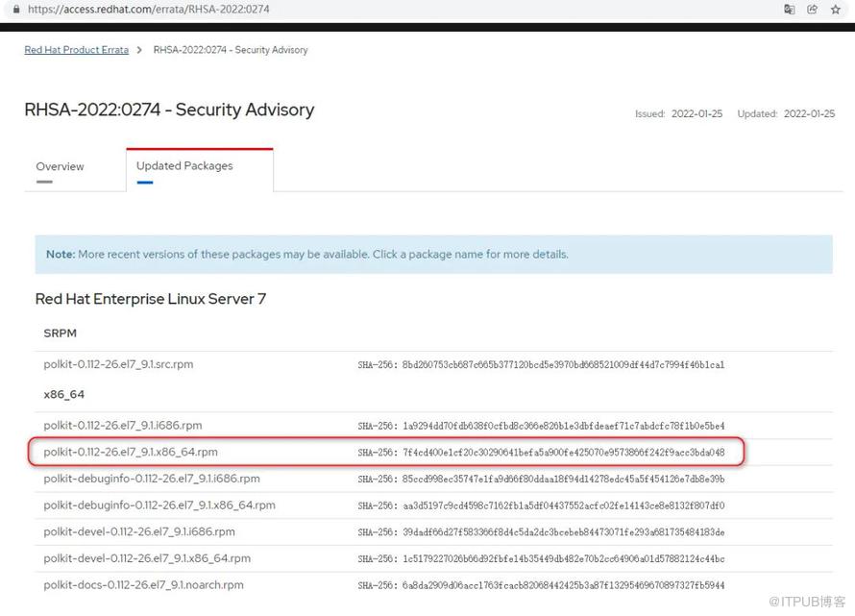855x616 pixels.
Task: Open polkit-0.112-26.el7_9.1.i686.rpm package link
Action: [122, 425]
